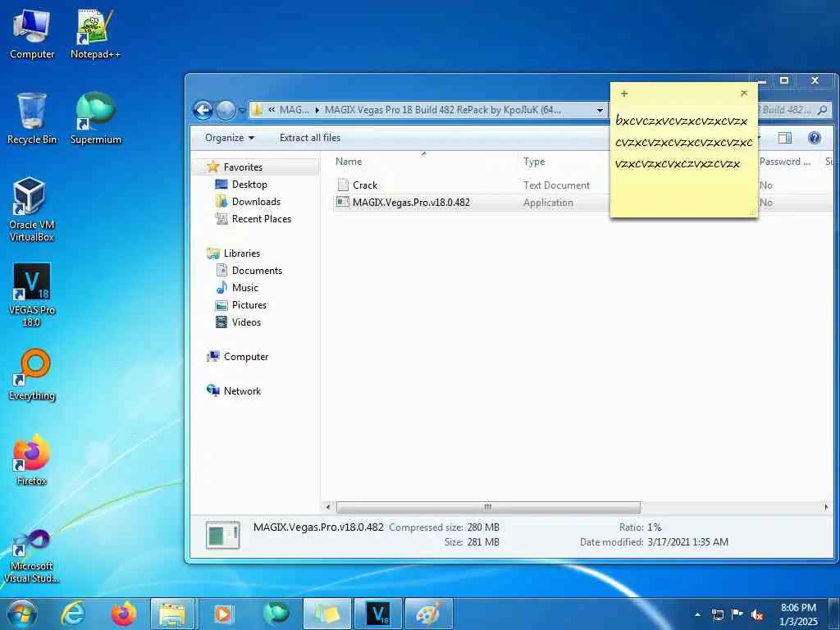Launch Firefox from the taskbar
840x630 pixels.
tap(123, 614)
